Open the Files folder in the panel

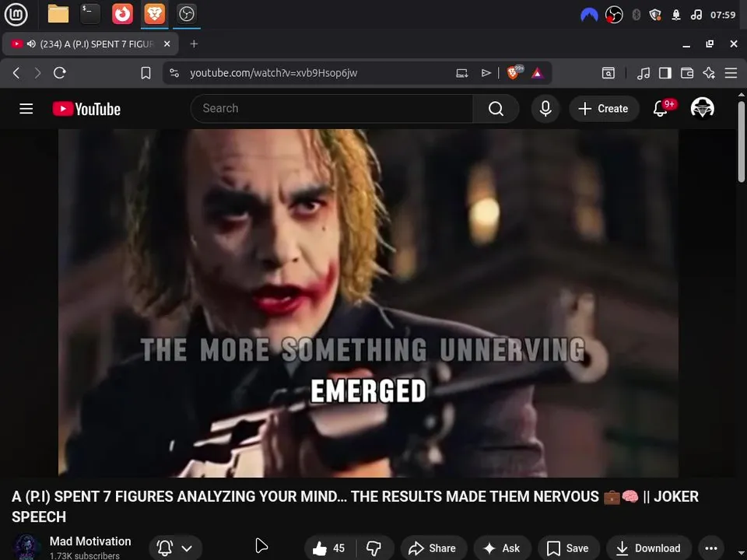click(x=58, y=14)
